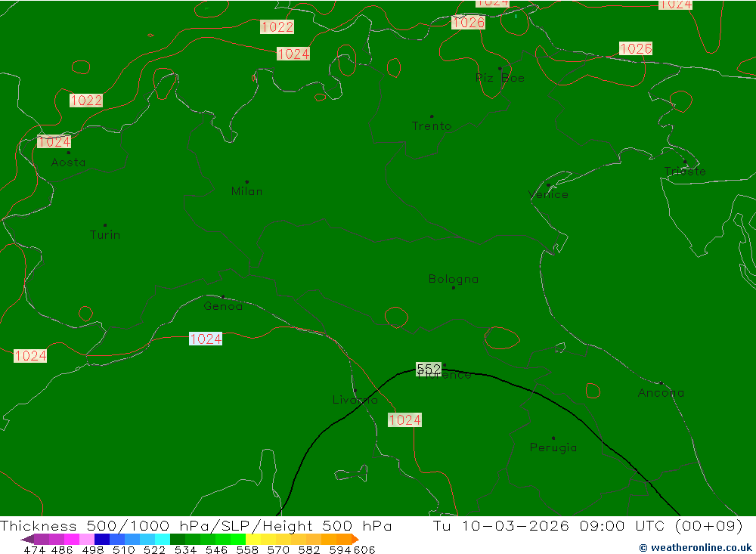This screenshot has height=554, width=756.
Task: Click the 552 height contour label
Action: 429,370
